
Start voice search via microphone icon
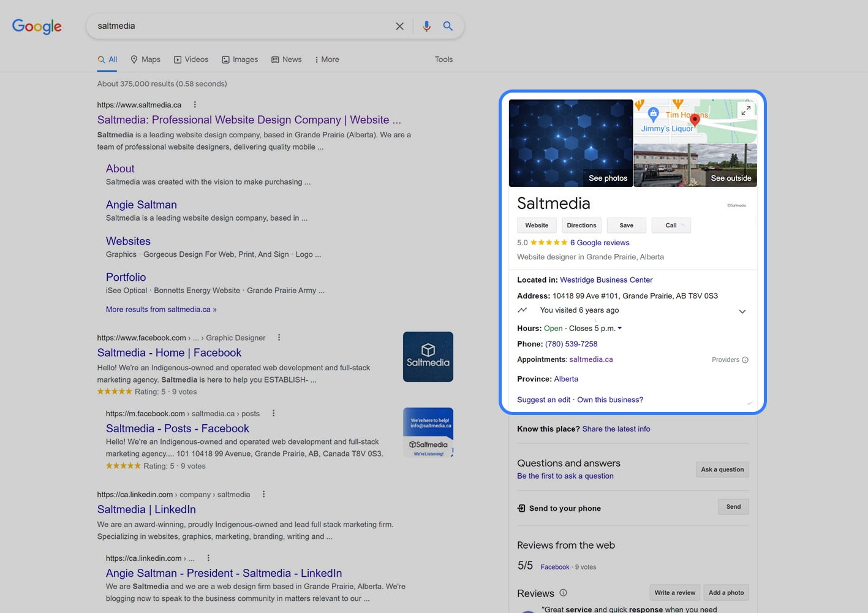pos(426,26)
